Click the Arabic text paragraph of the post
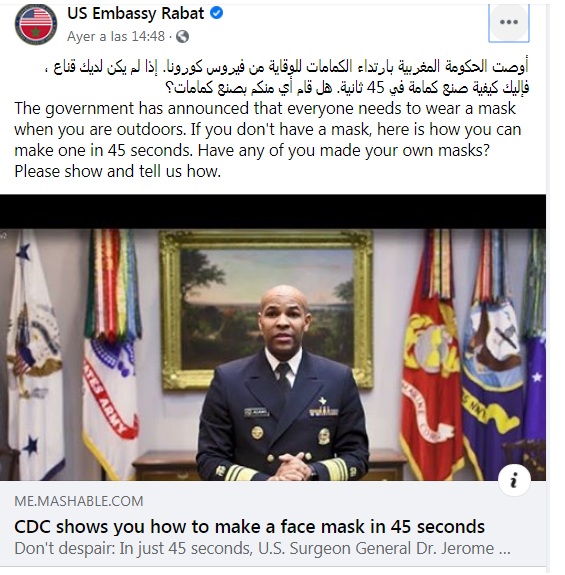565x575 pixels. pos(290,77)
